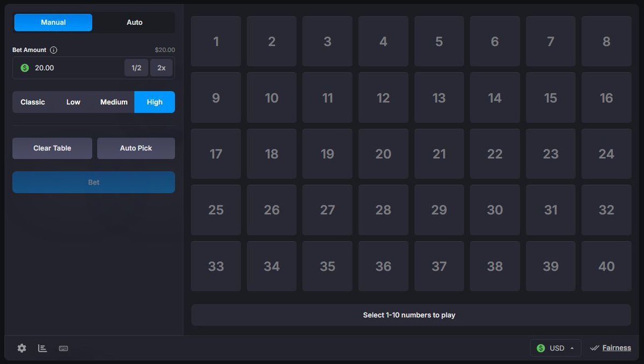Choose tile 17 on the grid
The image size is (644, 364).
coord(216,154)
